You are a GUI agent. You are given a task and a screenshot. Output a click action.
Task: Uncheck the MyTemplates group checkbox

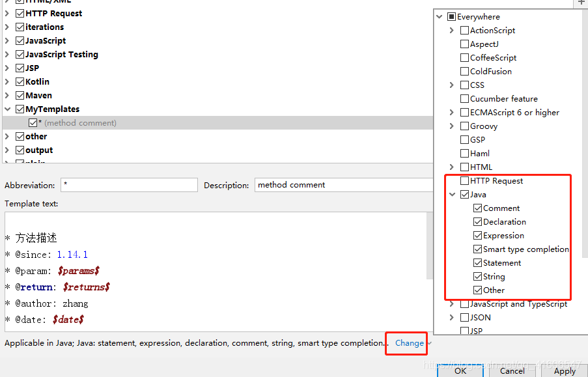pyautogui.click(x=20, y=109)
